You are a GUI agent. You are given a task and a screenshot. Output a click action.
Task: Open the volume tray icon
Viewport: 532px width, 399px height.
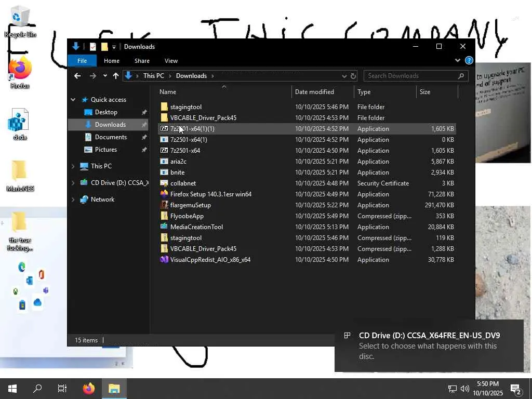tap(464, 389)
